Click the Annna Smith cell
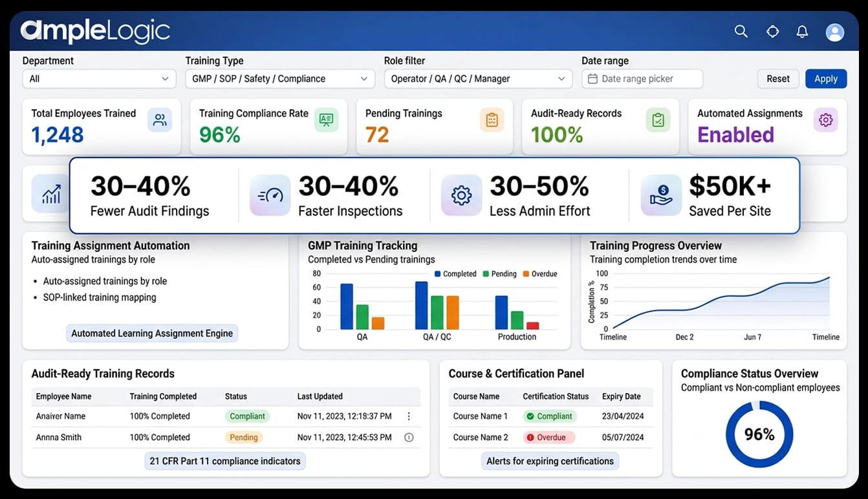Viewport: 868px width, 499px height. 59,438
